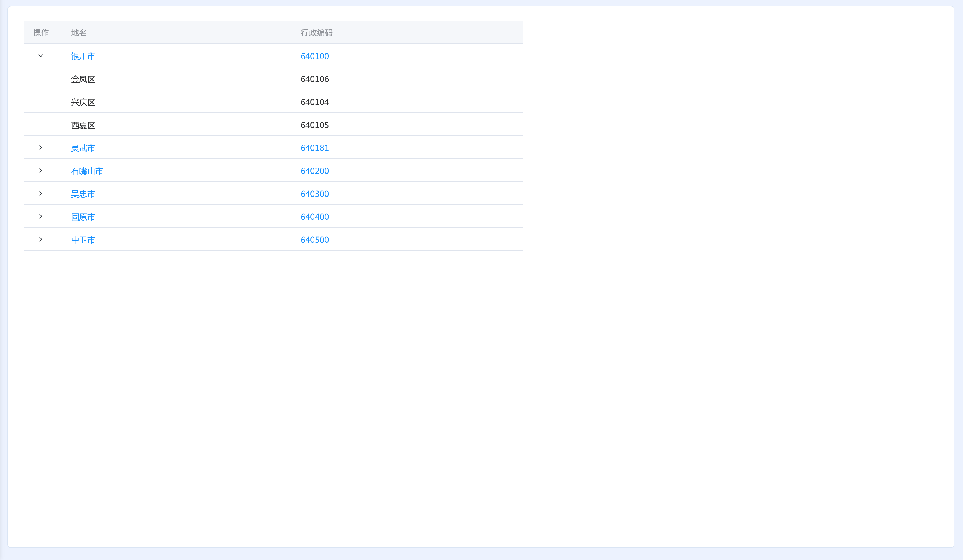Click the 行政编码 column header

(317, 32)
